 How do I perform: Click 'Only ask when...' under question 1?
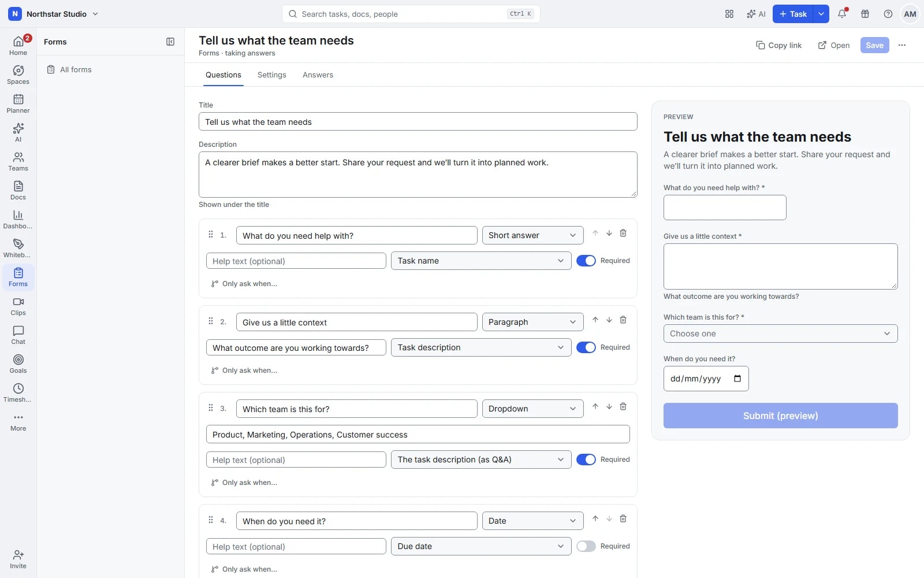coord(244,284)
